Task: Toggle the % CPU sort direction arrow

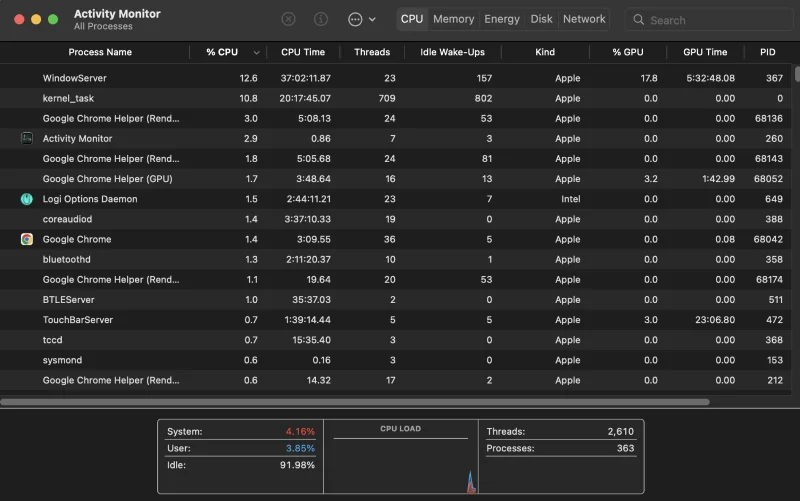Action: point(256,53)
